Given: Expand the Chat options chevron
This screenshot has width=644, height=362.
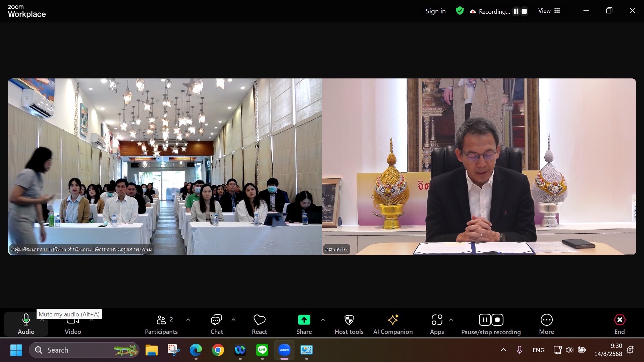Looking at the screenshot, I should click(x=233, y=320).
